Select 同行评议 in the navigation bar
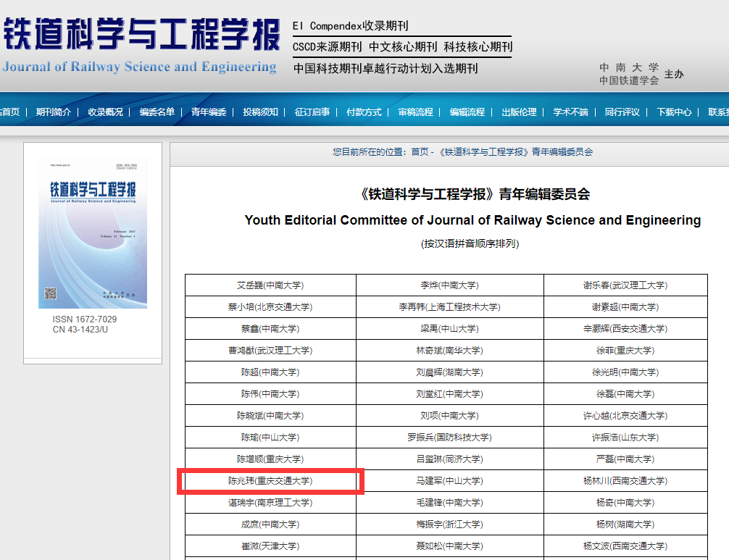The image size is (729, 560). pyautogui.click(x=622, y=112)
